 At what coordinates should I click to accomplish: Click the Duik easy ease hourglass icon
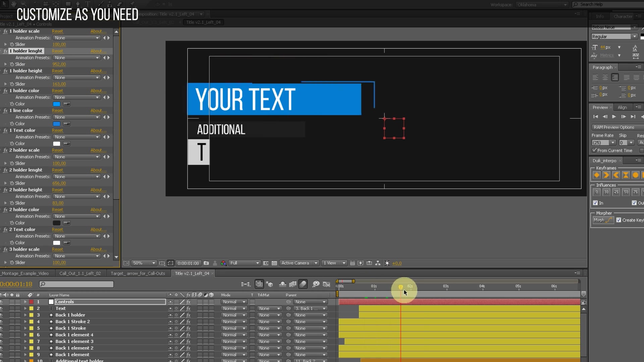[626, 175]
